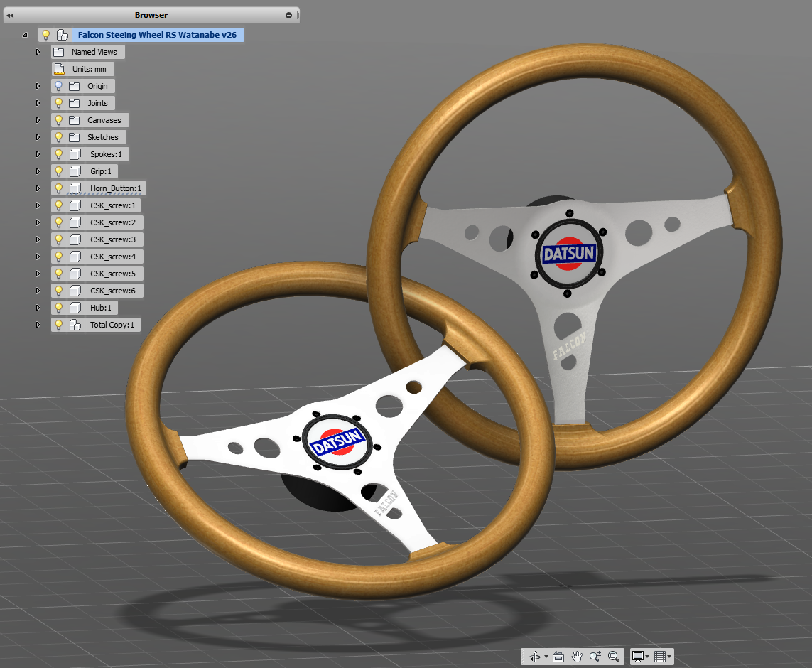Screen dimensions: 812x668
Task: Click the 'Browser' panel title
Action: (x=151, y=15)
